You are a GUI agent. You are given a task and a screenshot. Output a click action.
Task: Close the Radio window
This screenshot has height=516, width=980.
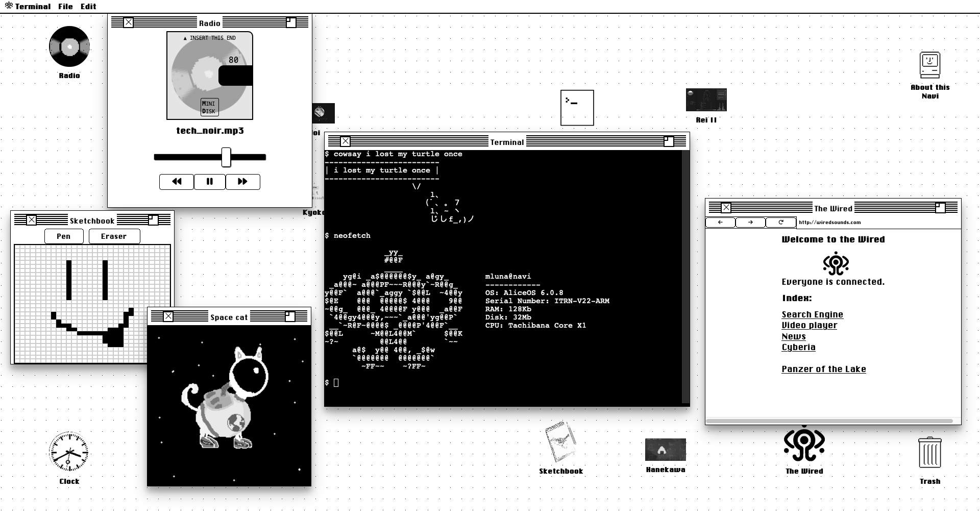[x=129, y=22]
